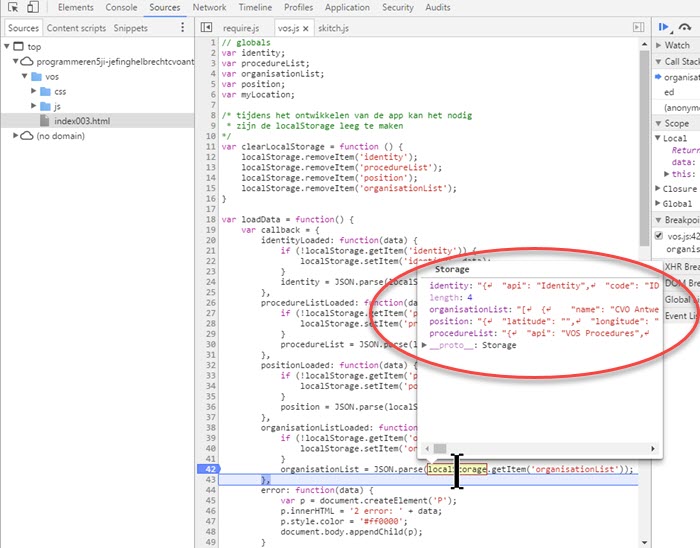Step over next function call icon
Screen dimensions: 700x548
(684, 28)
